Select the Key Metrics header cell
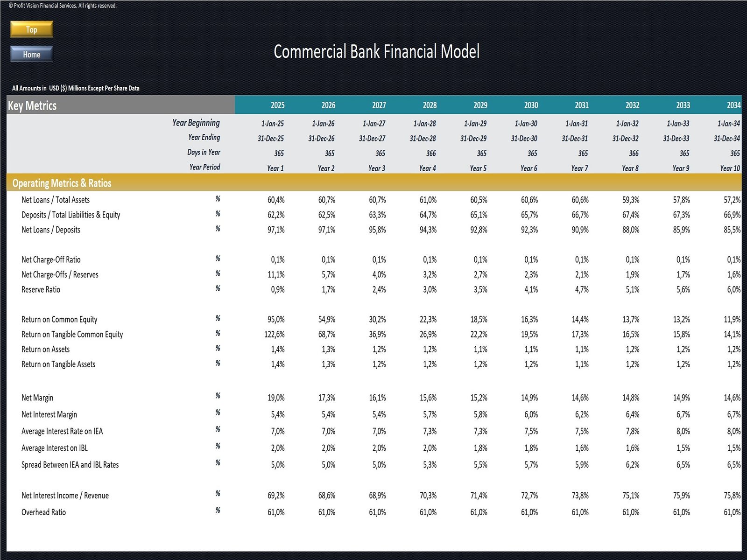Screen dimensions: 747x560 [x=32, y=105]
